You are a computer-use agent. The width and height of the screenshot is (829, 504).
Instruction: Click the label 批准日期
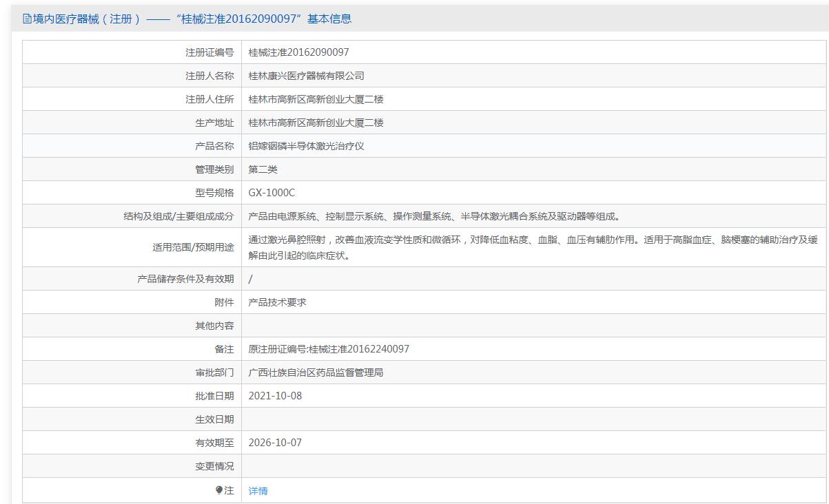coord(214,396)
